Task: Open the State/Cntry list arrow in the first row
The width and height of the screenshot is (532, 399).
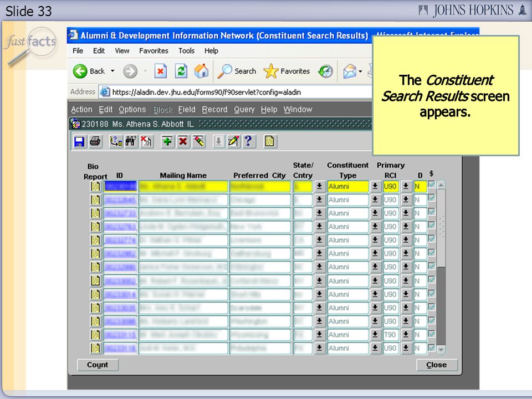Action: coord(319,186)
